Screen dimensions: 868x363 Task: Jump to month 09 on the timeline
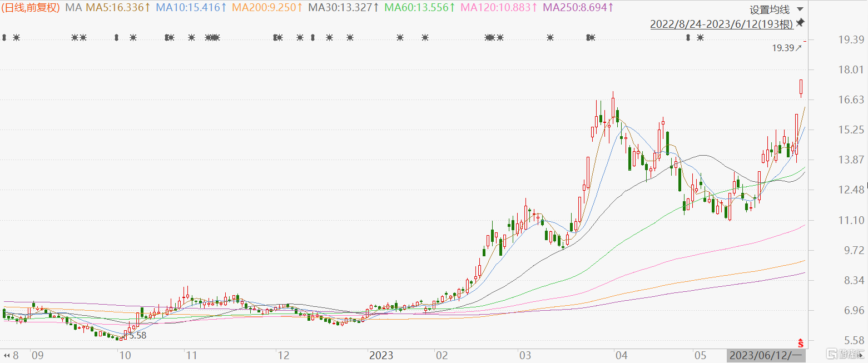point(37,355)
